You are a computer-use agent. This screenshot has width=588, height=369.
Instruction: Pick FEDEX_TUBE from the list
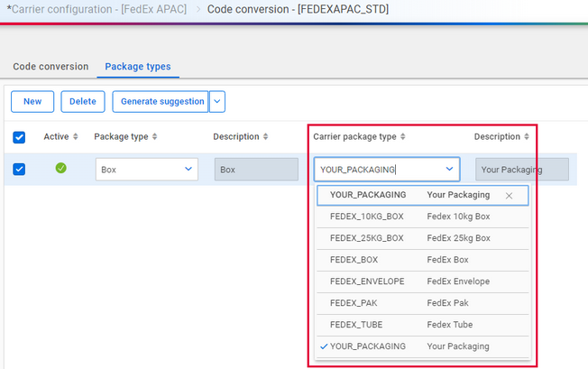423,325
